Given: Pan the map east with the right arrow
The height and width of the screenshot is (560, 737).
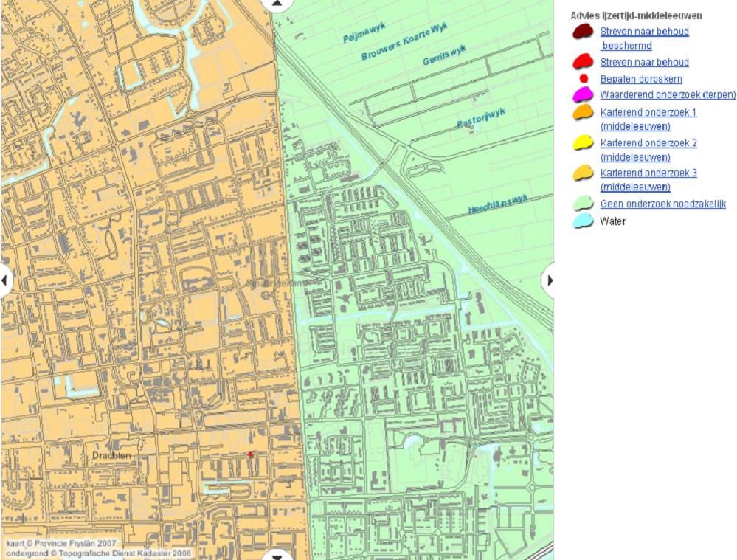Looking at the screenshot, I should point(549,280).
